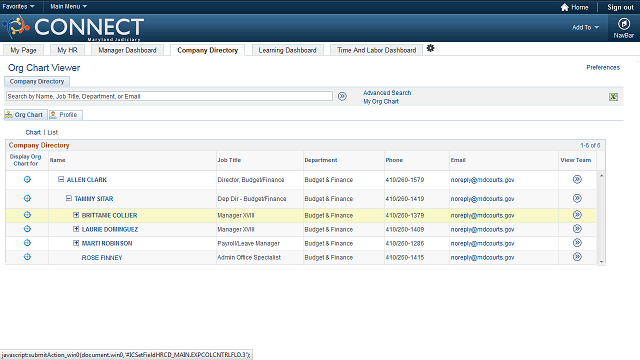Email Allen Clark via noreply link
Viewport: 640px width, 360px height.
(482, 180)
